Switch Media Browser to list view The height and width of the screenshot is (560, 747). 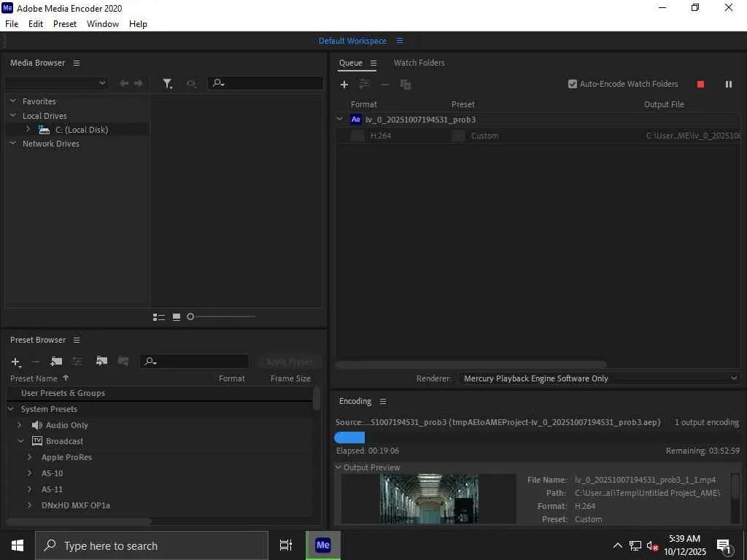click(x=158, y=316)
